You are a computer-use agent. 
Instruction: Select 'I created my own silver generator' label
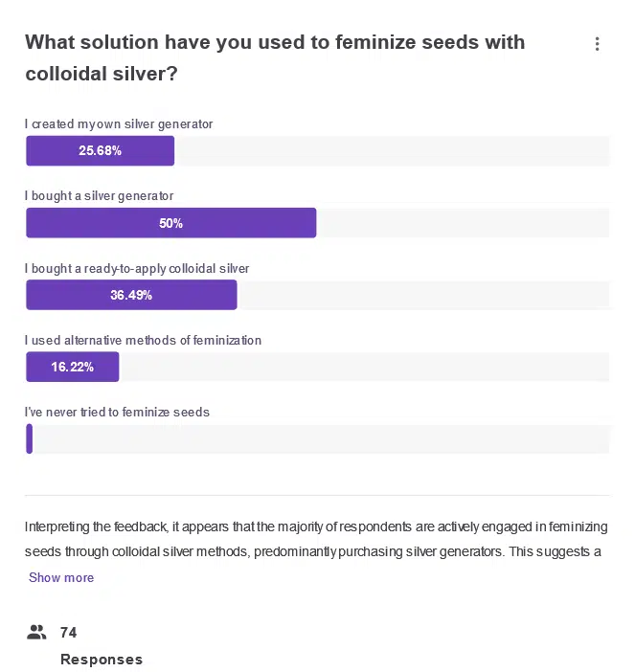(119, 124)
